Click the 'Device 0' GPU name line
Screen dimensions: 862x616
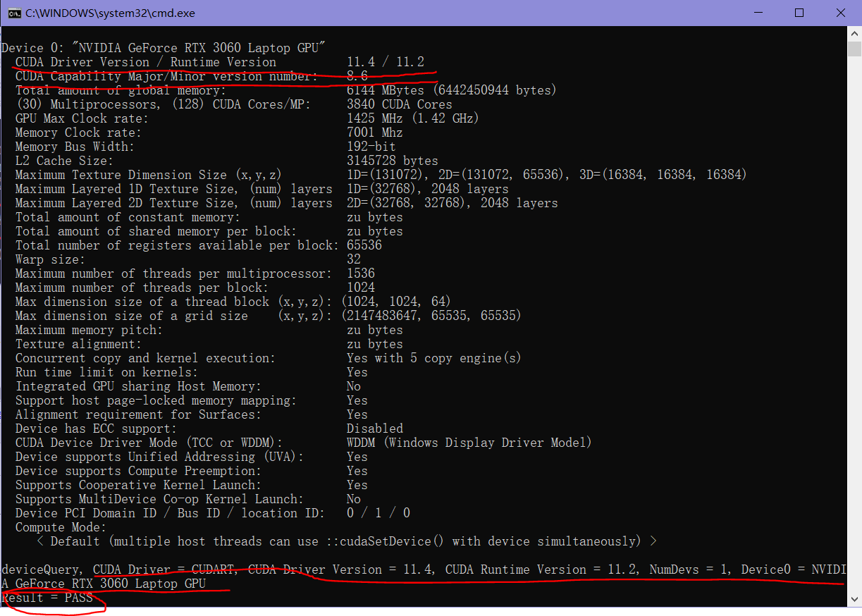click(163, 48)
